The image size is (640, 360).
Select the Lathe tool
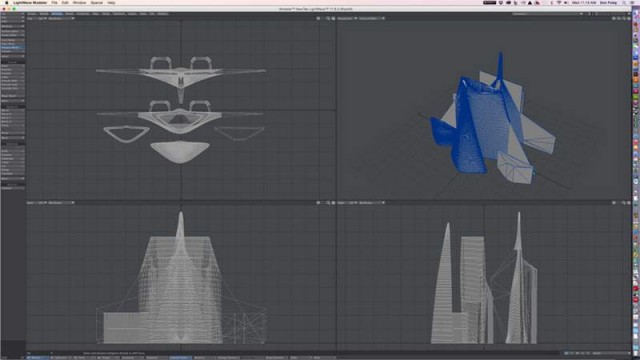[13, 77]
